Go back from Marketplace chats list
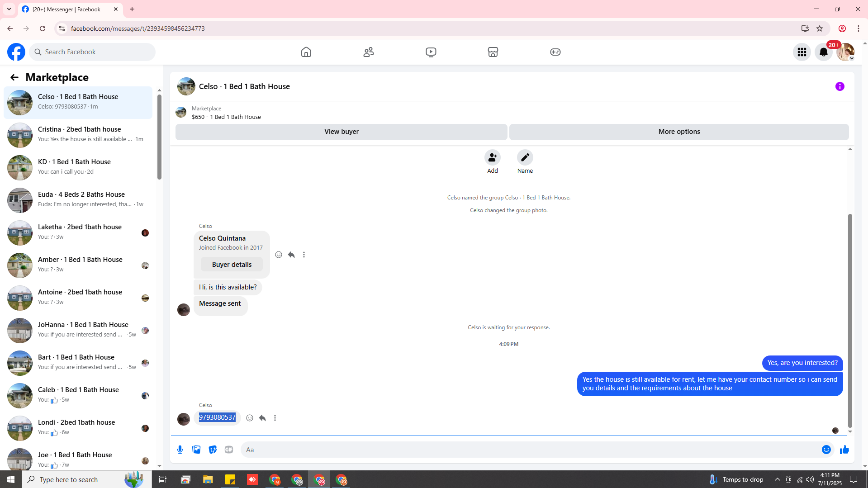This screenshot has width=868, height=488. coord(14,77)
